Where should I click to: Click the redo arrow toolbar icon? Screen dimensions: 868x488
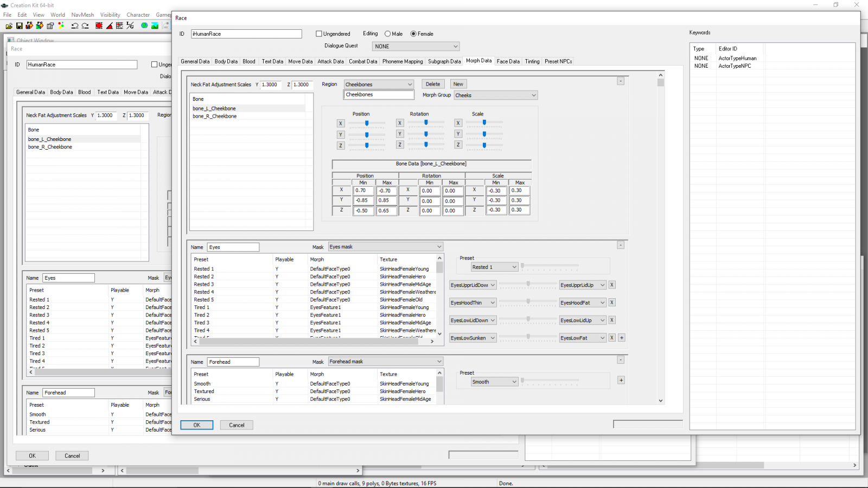85,25
